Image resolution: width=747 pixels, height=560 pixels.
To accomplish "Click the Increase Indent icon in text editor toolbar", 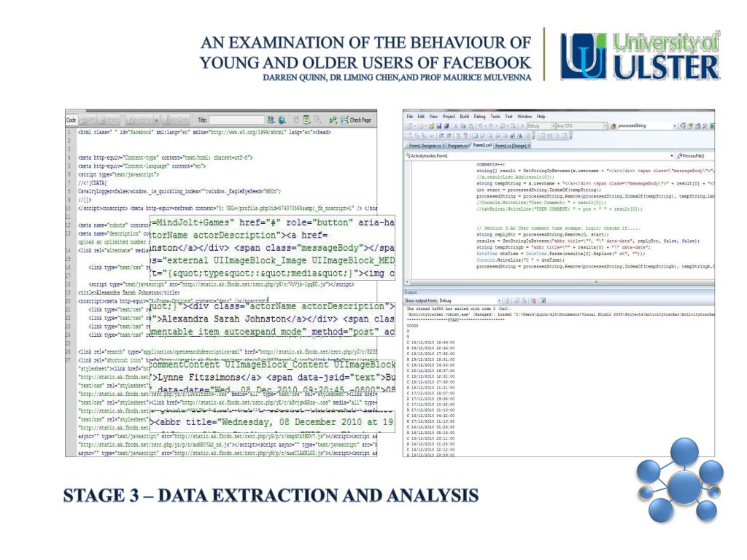I will tap(449, 136).
